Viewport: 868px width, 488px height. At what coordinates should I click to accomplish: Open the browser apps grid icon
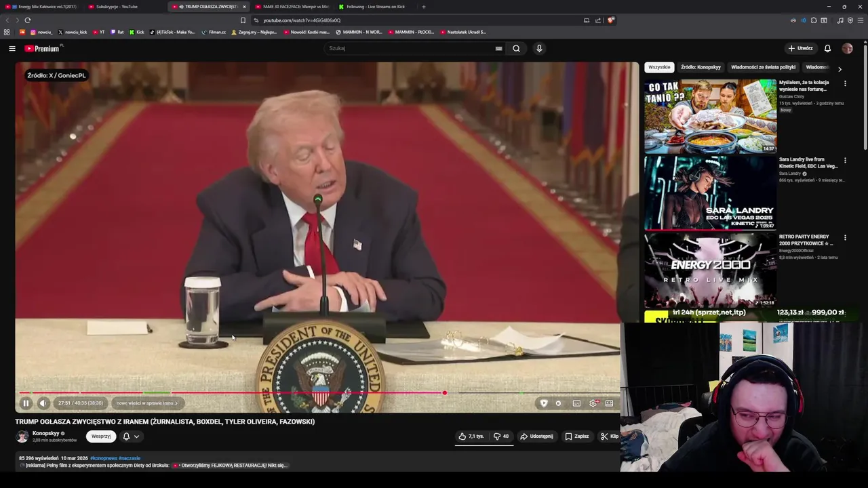click(7, 32)
